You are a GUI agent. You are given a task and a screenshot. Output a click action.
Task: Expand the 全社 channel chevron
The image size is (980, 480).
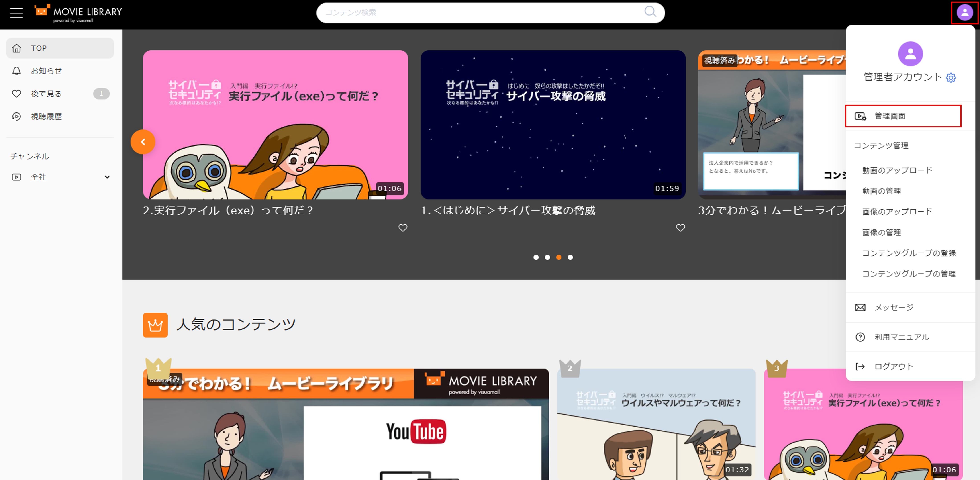[107, 177]
